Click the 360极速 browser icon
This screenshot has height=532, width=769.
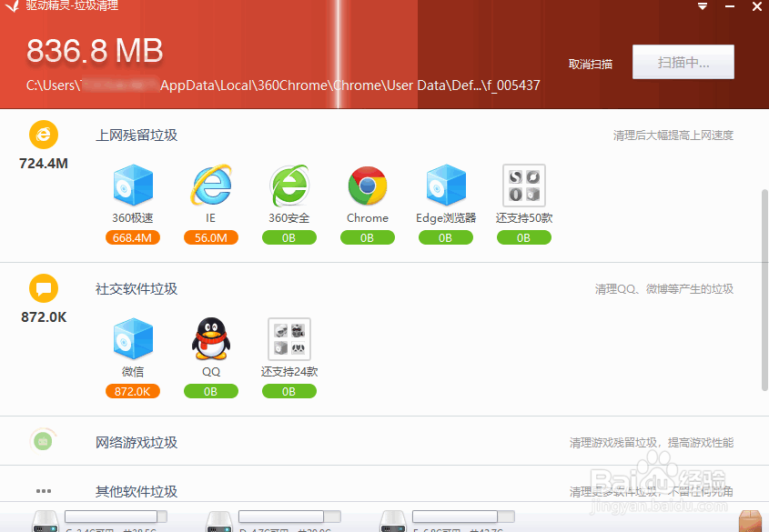[133, 186]
